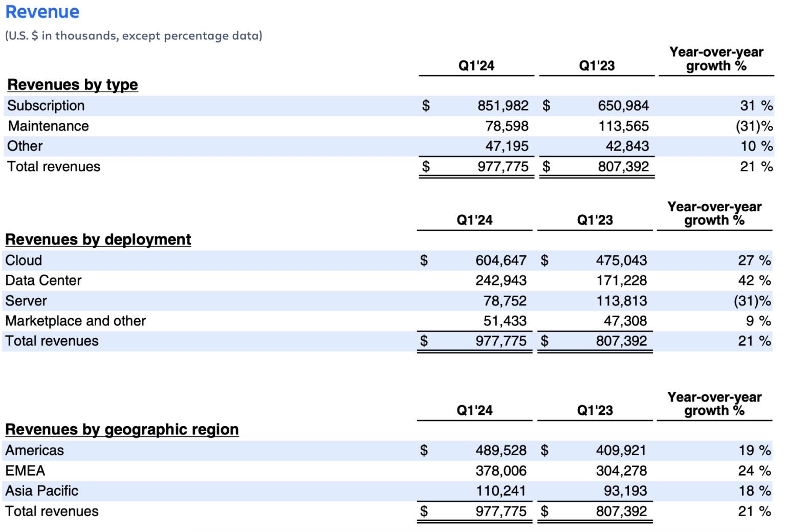This screenshot has height=532, width=786.
Task: Click the Q1'24 column header in first table
Action: [x=475, y=65]
